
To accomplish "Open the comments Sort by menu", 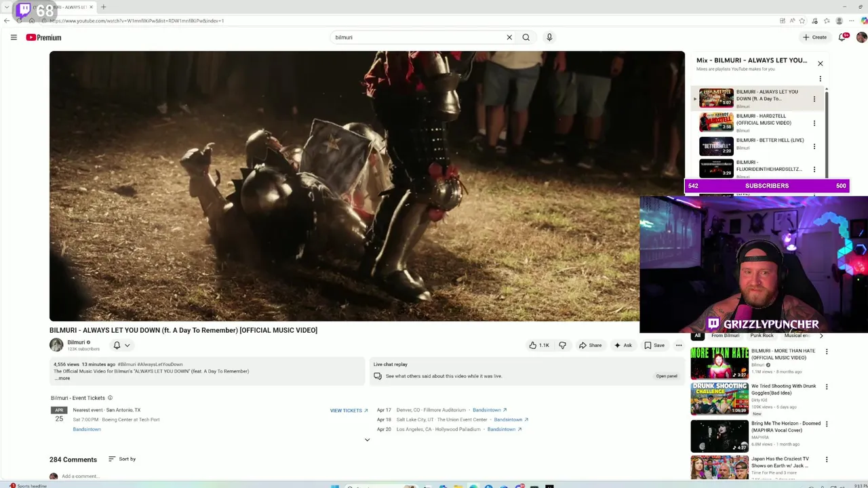I will [x=122, y=459].
